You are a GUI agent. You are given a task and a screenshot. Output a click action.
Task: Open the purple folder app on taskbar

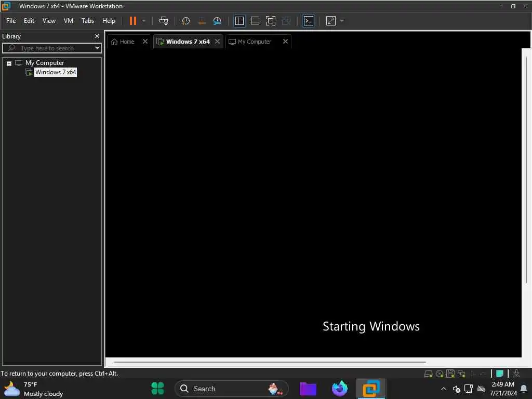pyautogui.click(x=308, y=389)
